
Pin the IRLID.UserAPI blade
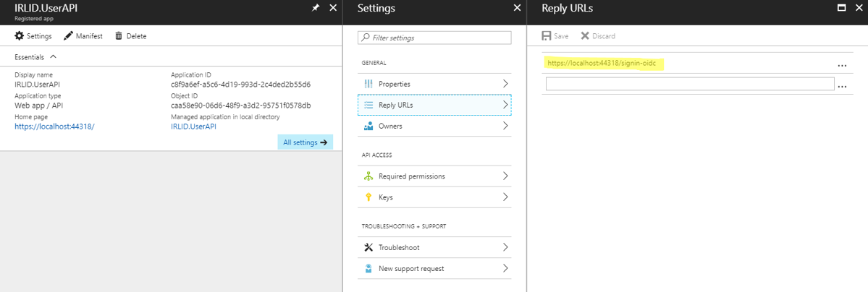pyautogui.click(x=316, y=8)
